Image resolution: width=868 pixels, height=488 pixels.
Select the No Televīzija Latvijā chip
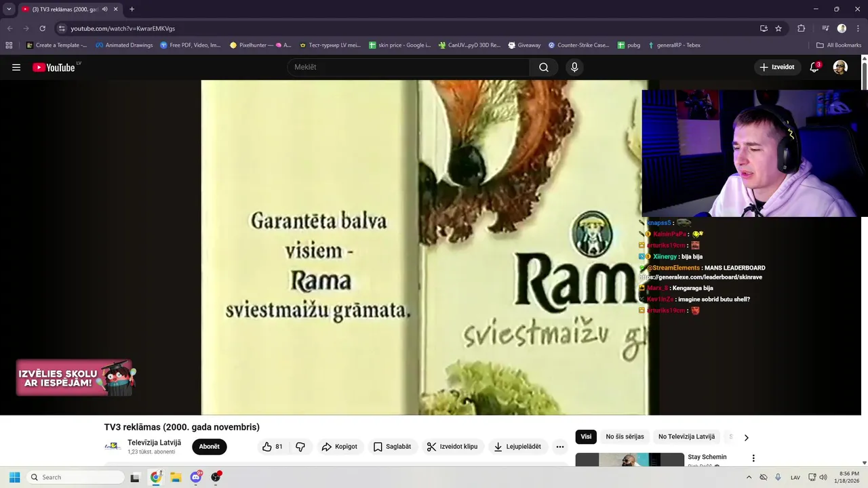[686, 436]
